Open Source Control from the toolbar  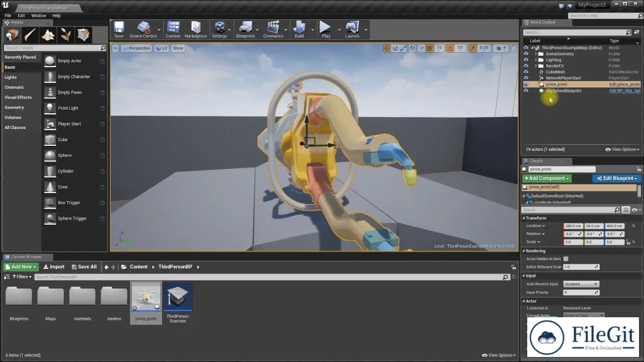[143, 30]
